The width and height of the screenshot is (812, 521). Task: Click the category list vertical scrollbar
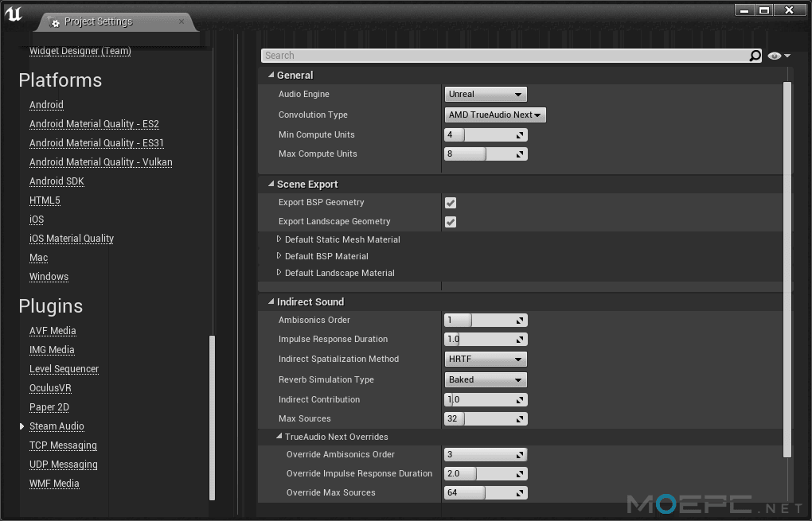coord(212,418)
